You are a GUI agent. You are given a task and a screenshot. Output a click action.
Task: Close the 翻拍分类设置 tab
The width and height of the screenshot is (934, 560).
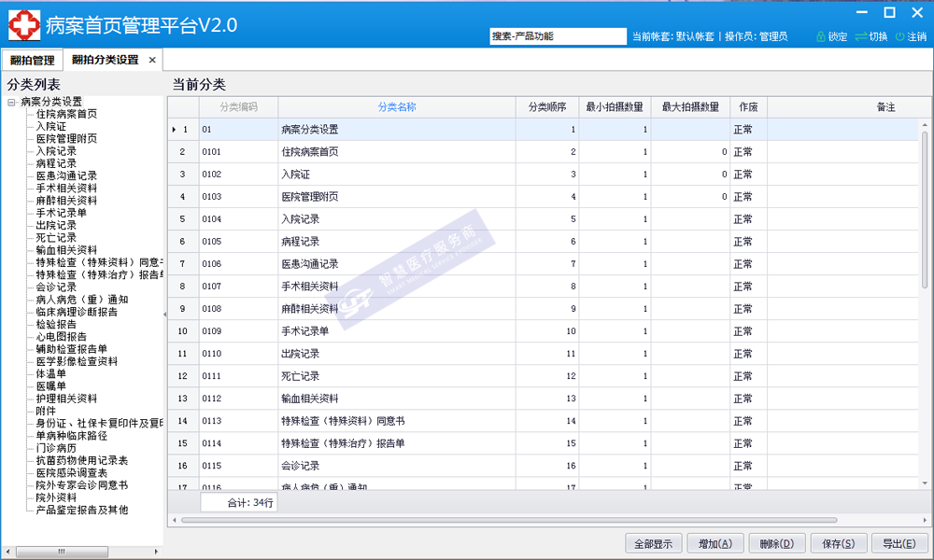click(x=152, y=60)
